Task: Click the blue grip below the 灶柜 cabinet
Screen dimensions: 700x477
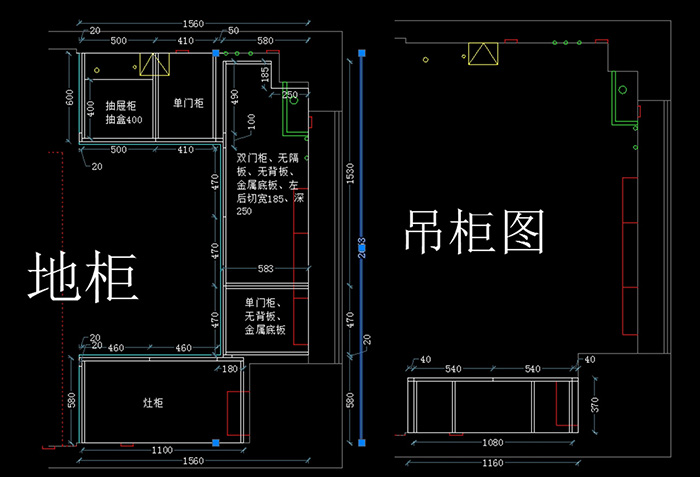Action: (216, 442)
